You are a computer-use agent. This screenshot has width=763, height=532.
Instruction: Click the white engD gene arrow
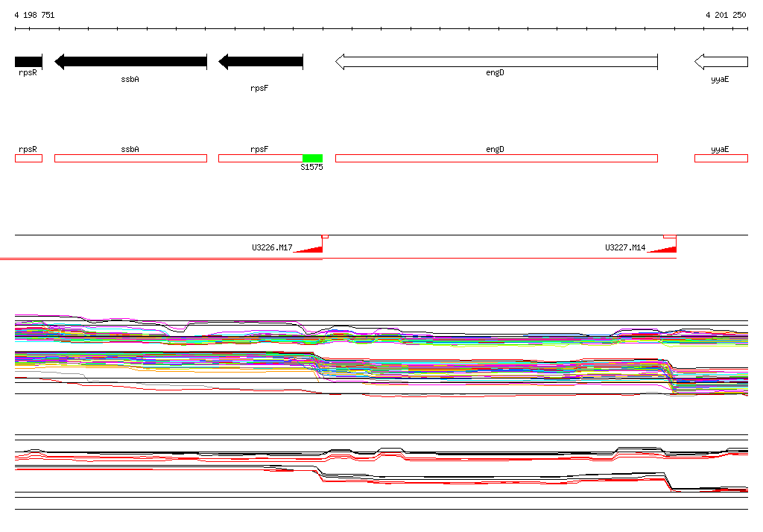tap(497, 62)
